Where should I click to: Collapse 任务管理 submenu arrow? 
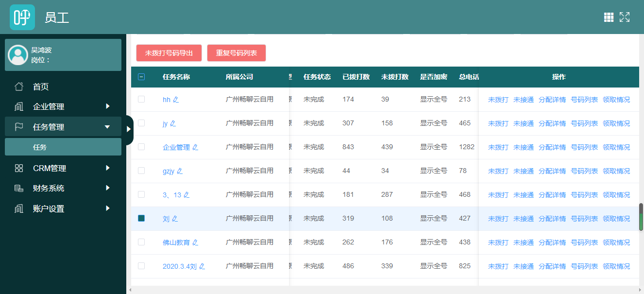(108, 127)
